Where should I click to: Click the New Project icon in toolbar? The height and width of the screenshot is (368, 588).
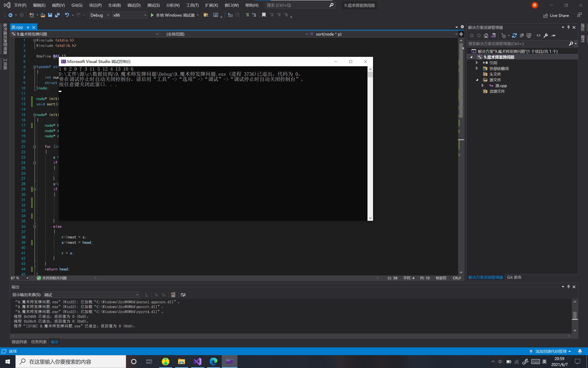(x=32, y=15)
